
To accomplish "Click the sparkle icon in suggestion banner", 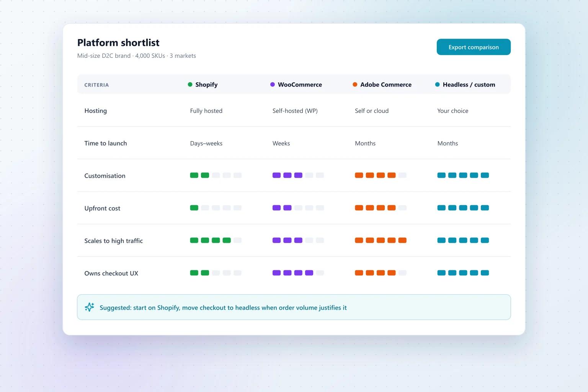I will click(x=89, y=307).
